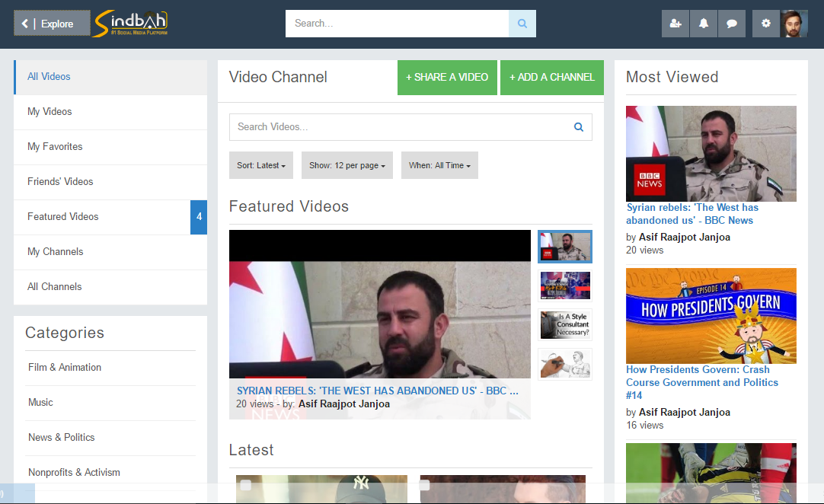Open the Show: 12 per page dropdown

coord(347,165)
